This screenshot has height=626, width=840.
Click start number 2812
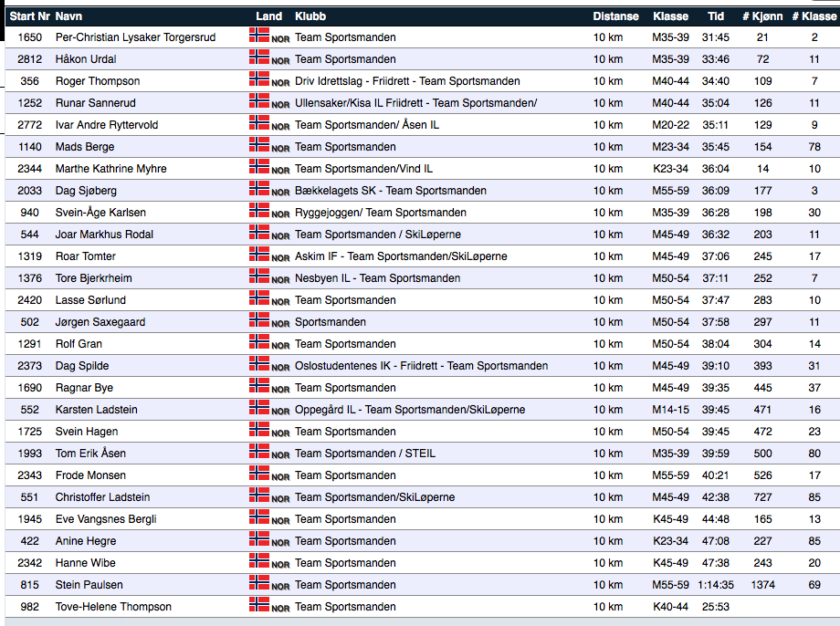pos(29,59)
